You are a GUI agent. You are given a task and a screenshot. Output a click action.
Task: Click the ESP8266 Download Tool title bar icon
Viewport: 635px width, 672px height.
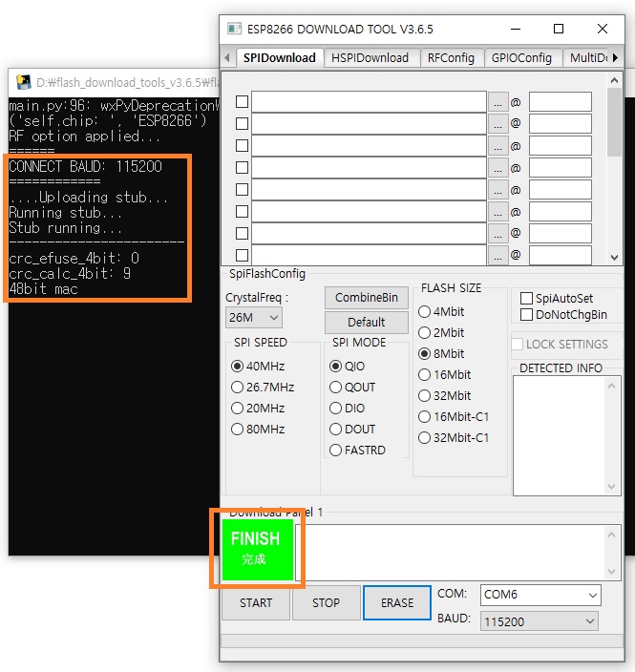pyautogui.click(x=234, y=30)
